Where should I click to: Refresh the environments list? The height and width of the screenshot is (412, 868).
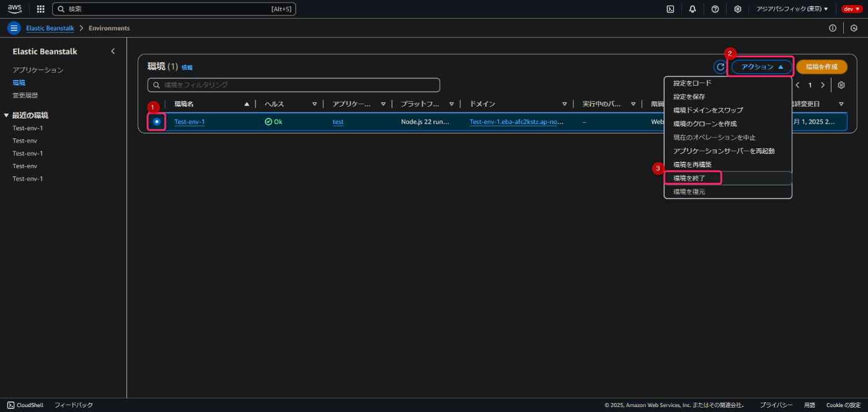coord(720,67)
